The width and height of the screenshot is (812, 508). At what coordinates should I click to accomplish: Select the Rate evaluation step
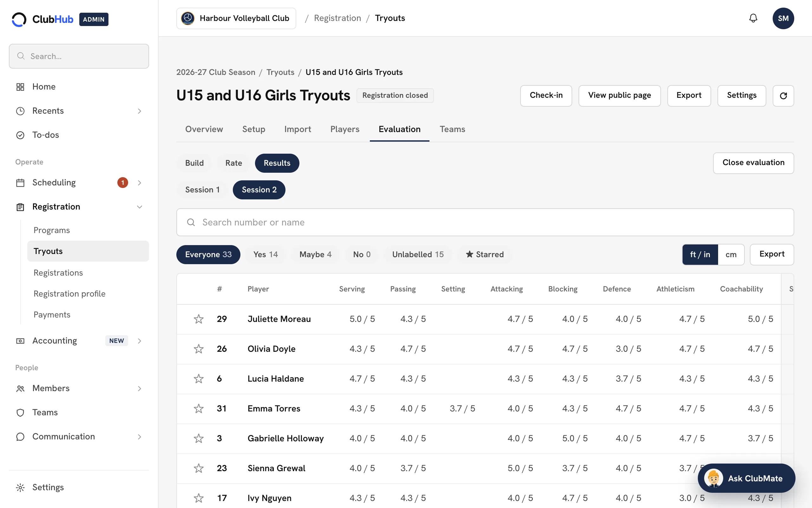[233, 163]
